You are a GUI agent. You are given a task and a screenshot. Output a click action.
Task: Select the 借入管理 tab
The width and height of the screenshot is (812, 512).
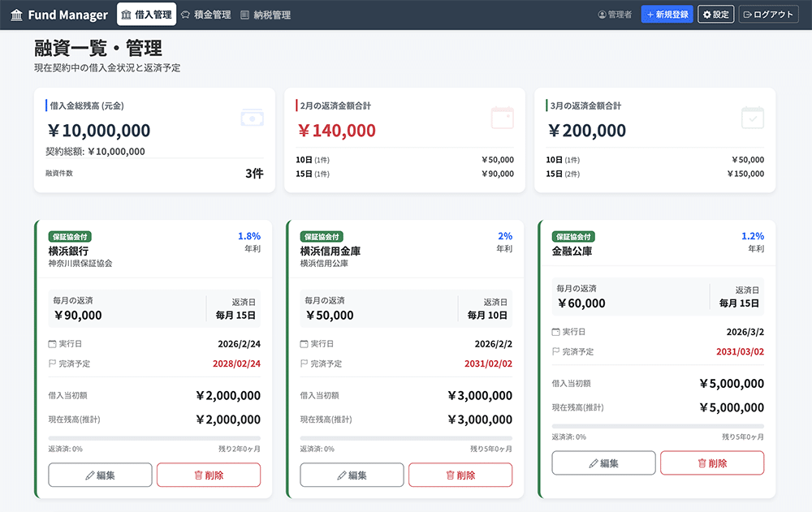(x=146, y=15)
